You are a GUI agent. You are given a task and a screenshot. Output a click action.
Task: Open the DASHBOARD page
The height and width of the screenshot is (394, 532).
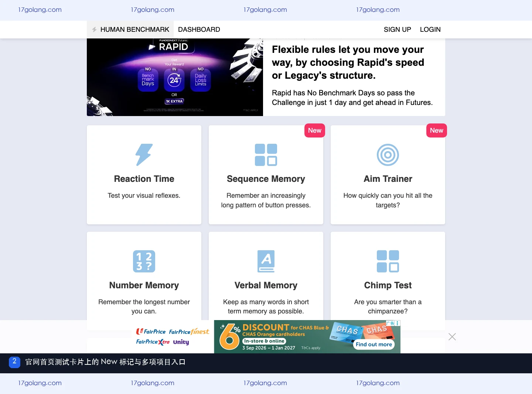click(199, 30)
